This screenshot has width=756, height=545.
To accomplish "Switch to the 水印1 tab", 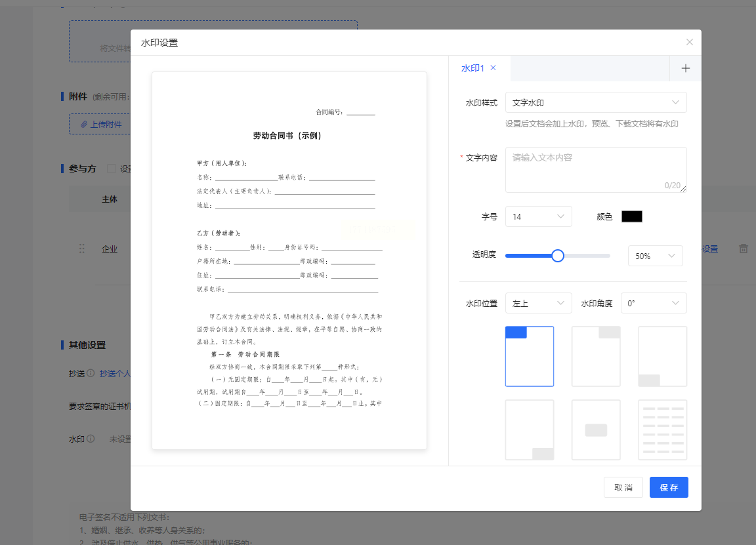I will [472, 68].
